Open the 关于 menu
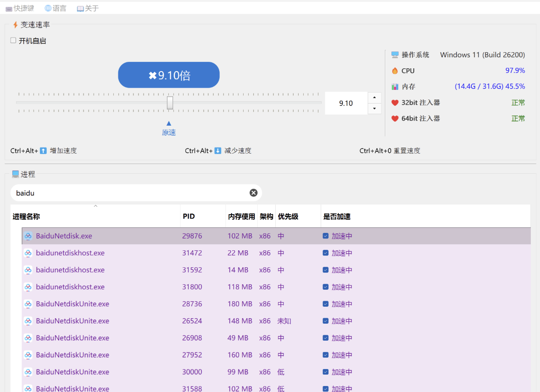This screenshot has width=540, height=392. 87,8
